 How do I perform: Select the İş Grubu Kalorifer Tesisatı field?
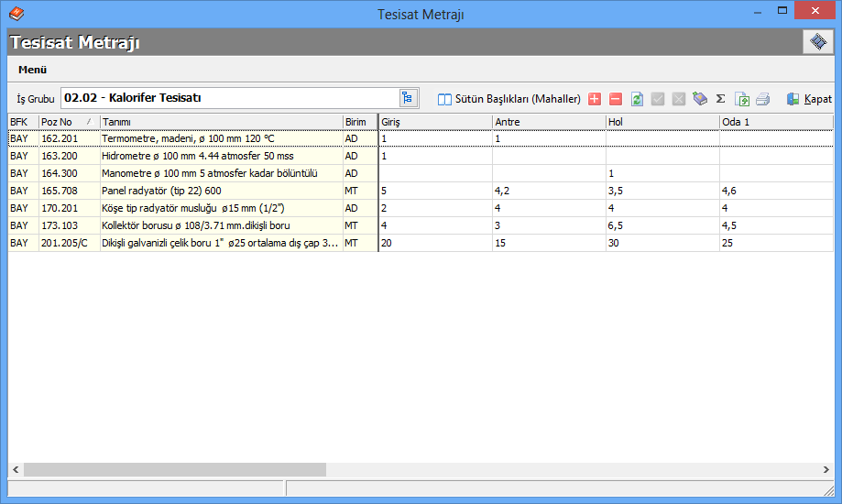pos(229,98)
